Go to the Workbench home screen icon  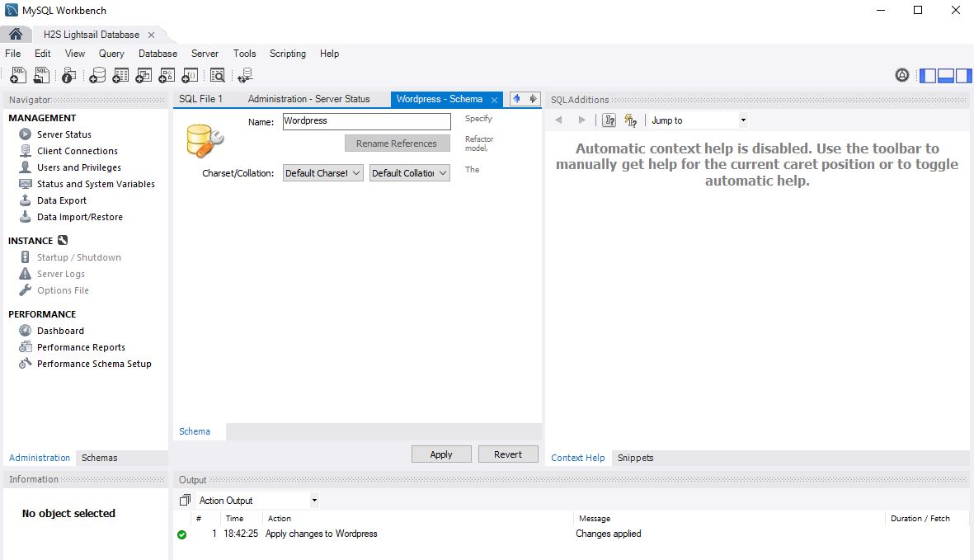[x=16, y=34]
